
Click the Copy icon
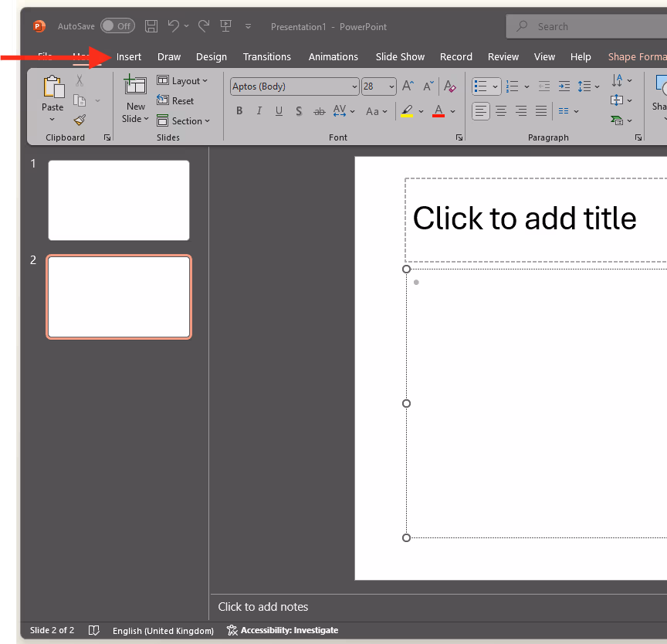tap(79, 100)
